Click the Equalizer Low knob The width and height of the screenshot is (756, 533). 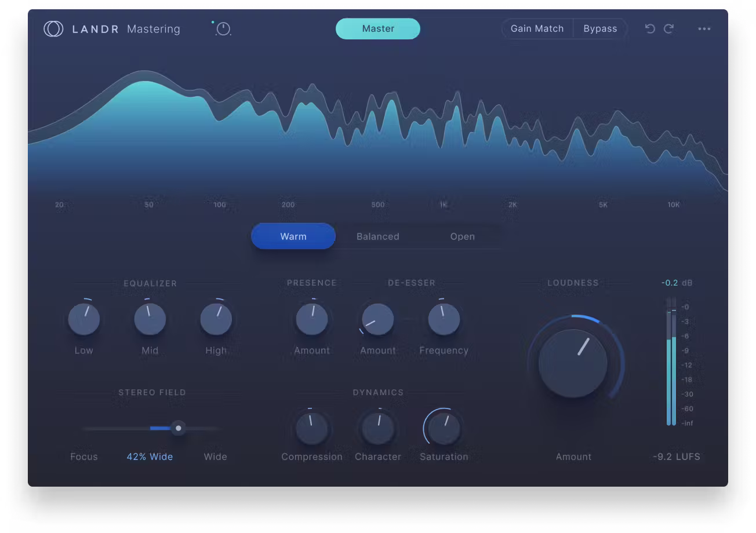(84, 319)
